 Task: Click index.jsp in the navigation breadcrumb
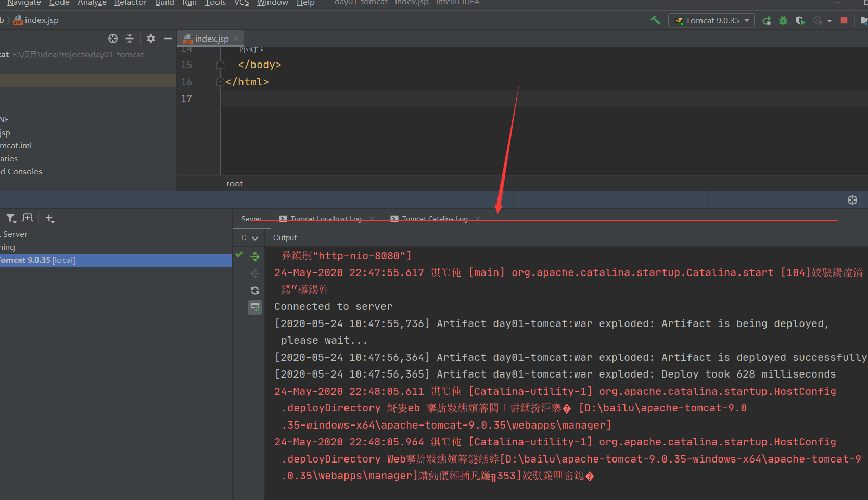point(36,20)
